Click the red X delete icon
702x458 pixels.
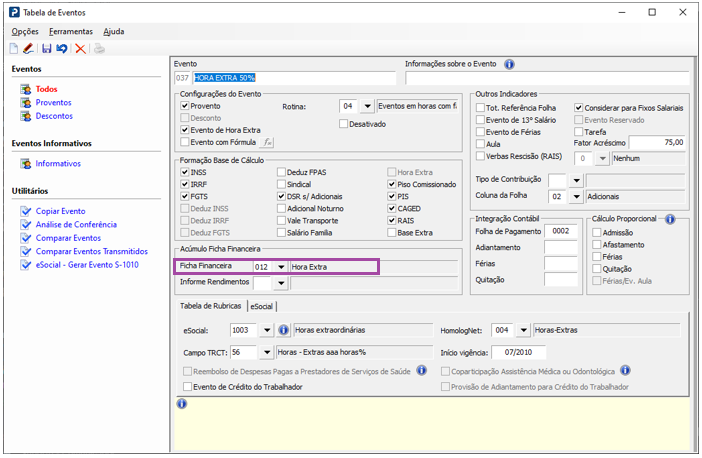pyautogui.click(x=80, y=48)
